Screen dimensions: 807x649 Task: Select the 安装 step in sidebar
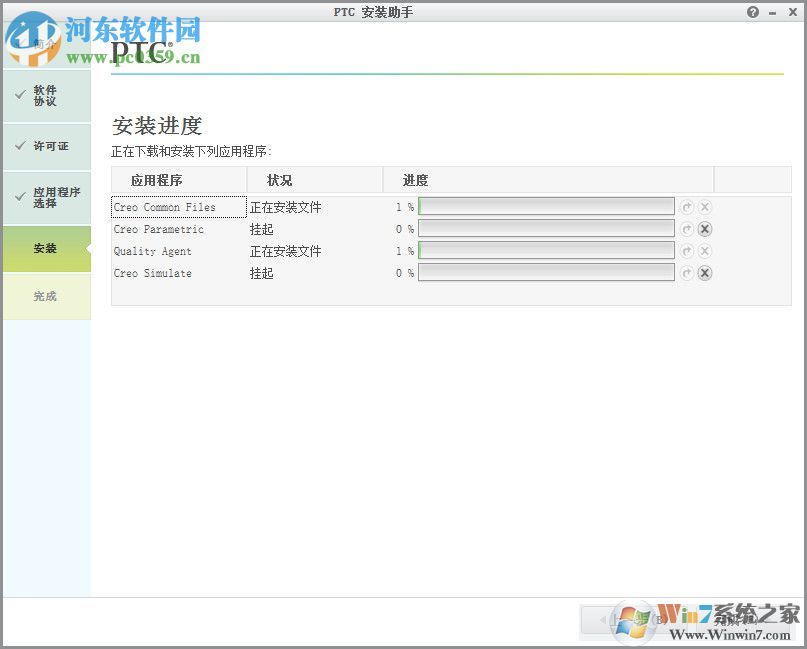pos(45,248)
